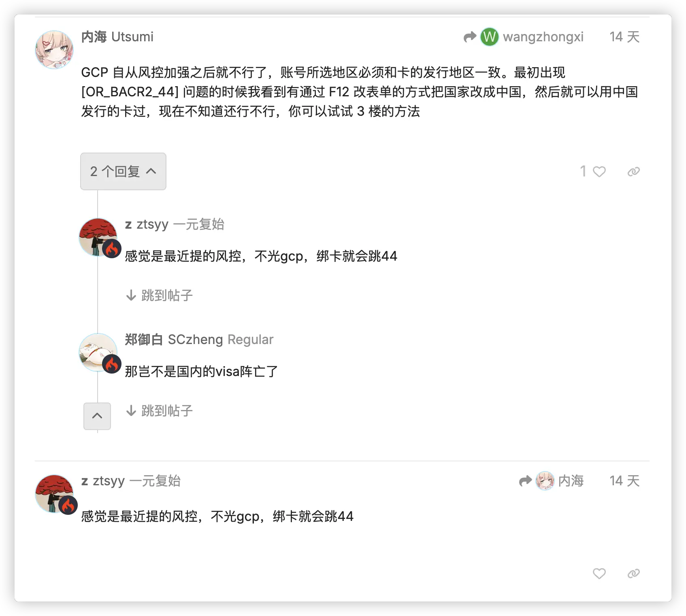Jump to post under ztsyy's nested reply

tap(159, 295)
